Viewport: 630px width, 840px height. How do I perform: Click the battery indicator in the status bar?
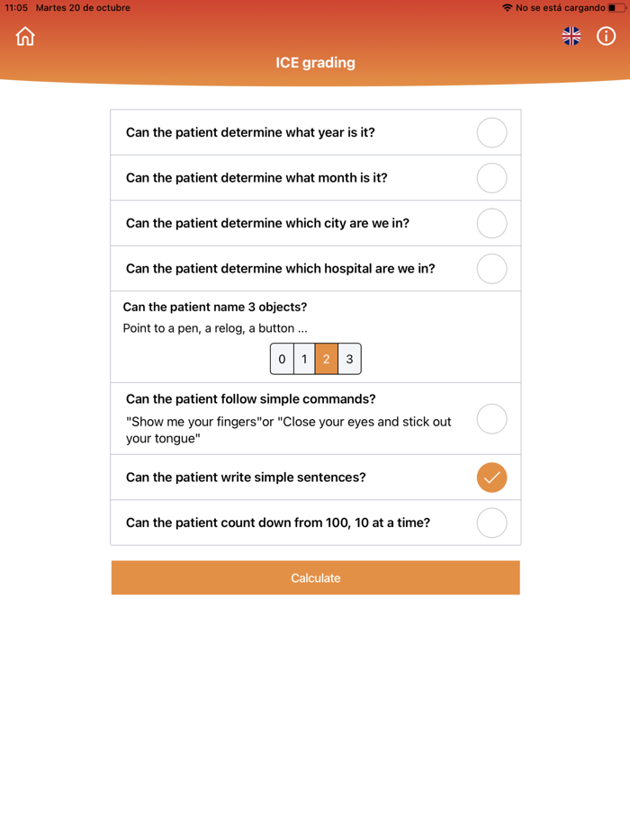click(617, 7)
